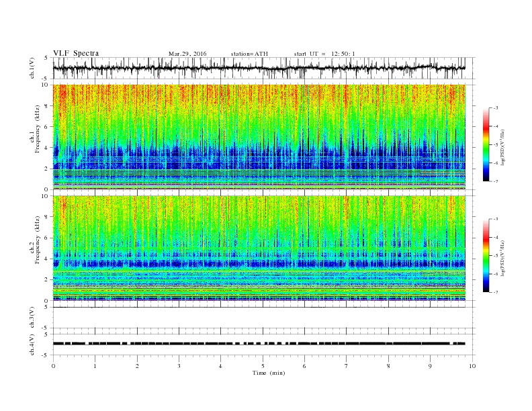Click the "Time (min)" axis label
Viewport: 532px width, 411px height.
click(x=269, y=373)
